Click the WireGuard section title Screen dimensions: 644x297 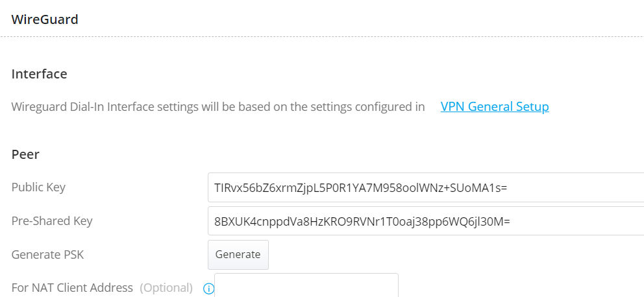(45, 19)
